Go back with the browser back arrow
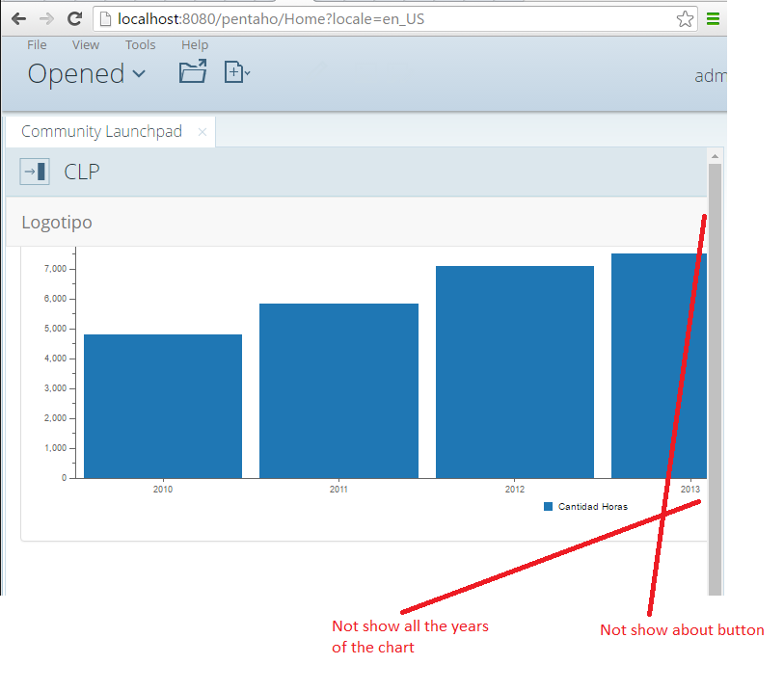The image size is (784, 691). click(18, 19)
